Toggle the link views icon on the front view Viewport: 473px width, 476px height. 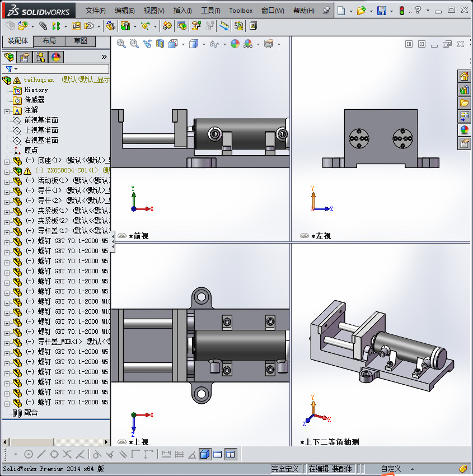pos(122,236)
